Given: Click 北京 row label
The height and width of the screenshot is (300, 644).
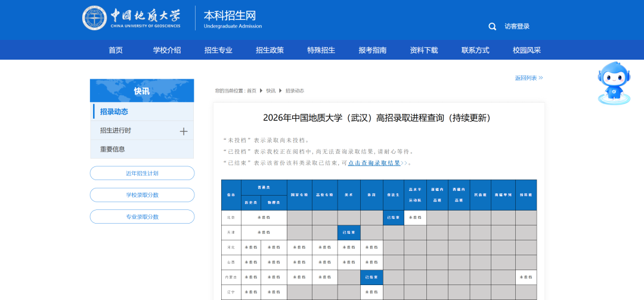Looking at the screenshot, I should point(231,218).
